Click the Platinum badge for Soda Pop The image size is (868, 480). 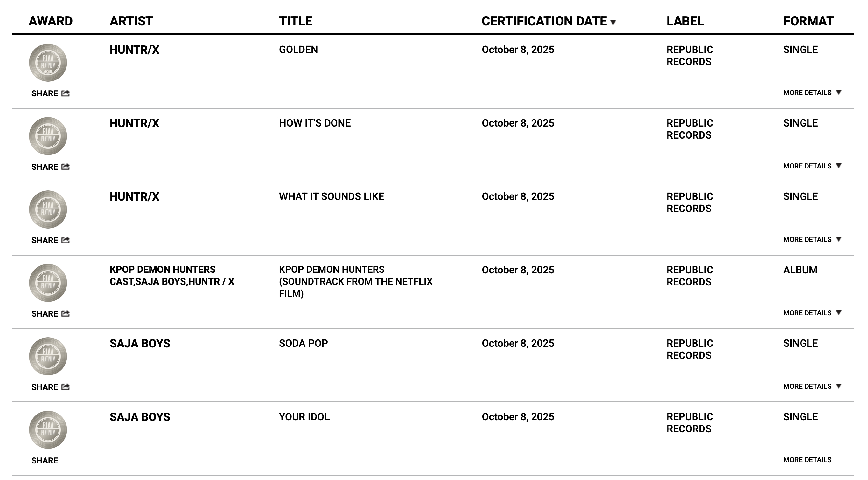(48, 356)
